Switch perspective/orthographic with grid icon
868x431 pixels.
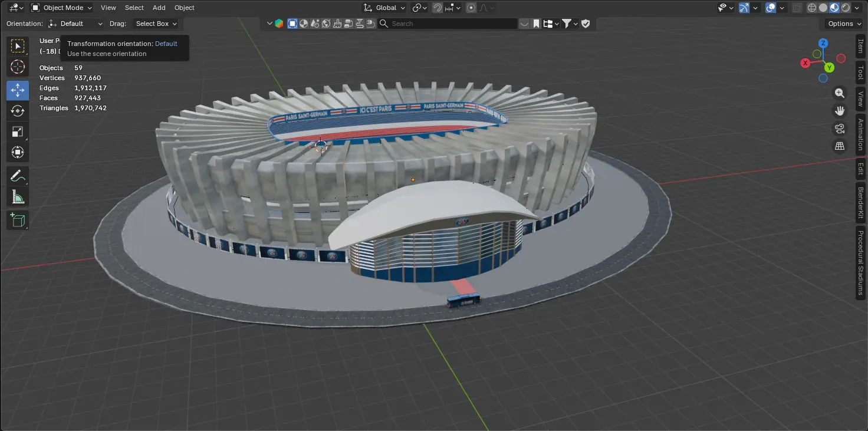[840, 146]
